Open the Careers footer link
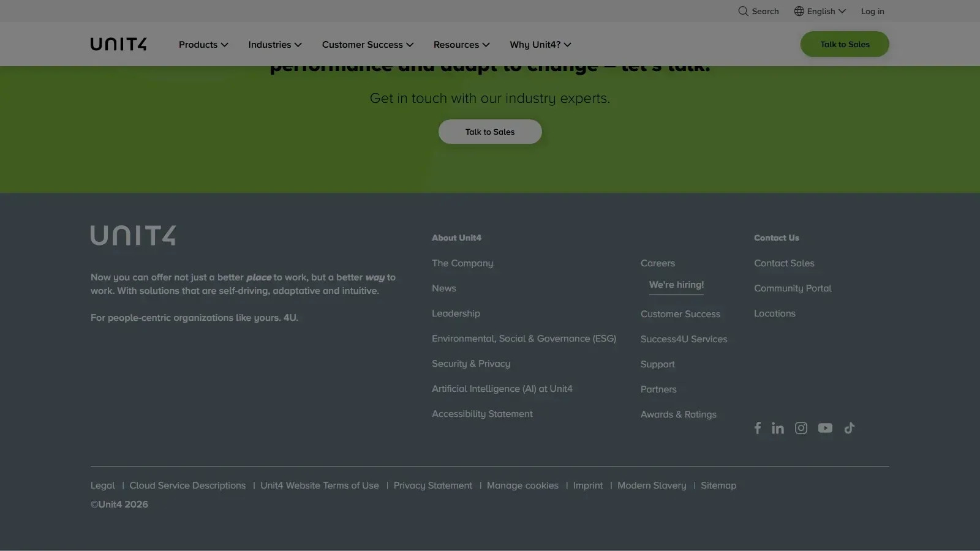 point(658,263)
